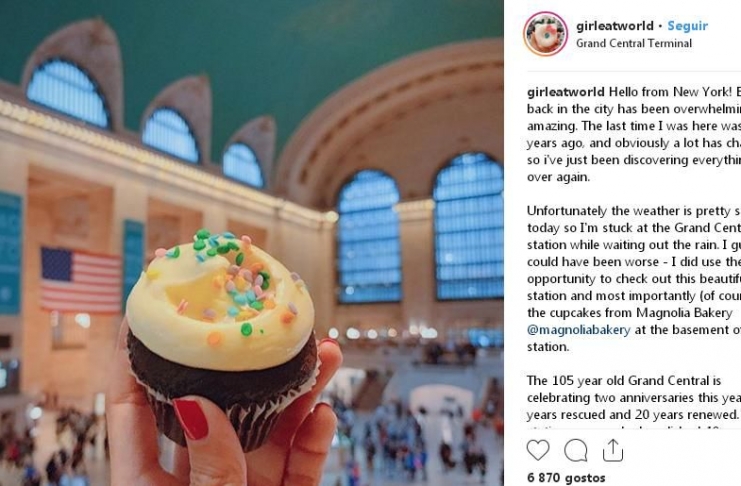The width and height of the screenshot is (741, 486).
Task: Click the 'Hello from New York!' caption paragraph
Action: pyautogui.click(x=634, y=134)
